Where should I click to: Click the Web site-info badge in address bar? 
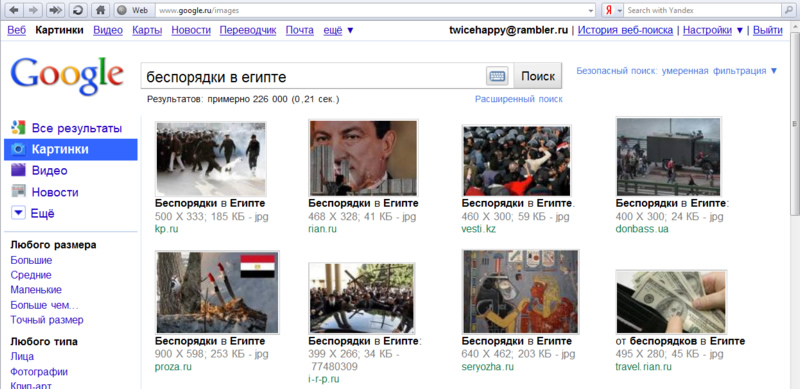[x=134, y=10]
